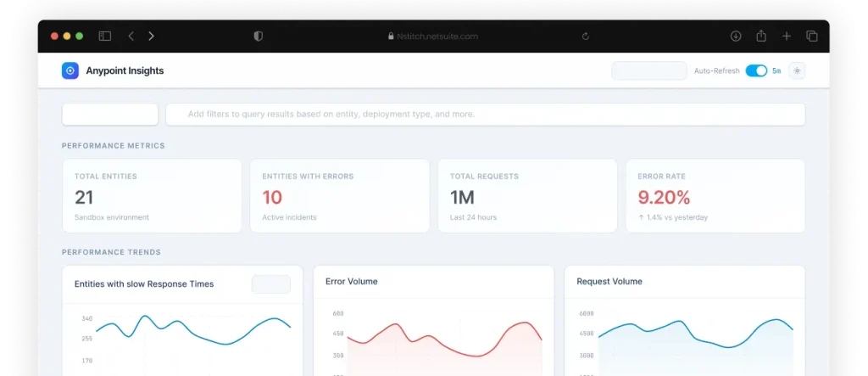Screen dimensions: 868x376
Task: Show the tab overview icon
Action: click(812, 36)
